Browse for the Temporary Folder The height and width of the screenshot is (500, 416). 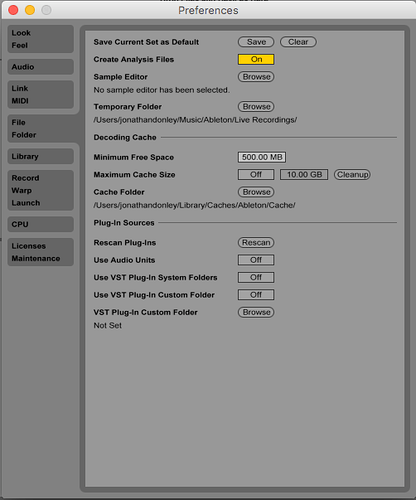point(256,107)
